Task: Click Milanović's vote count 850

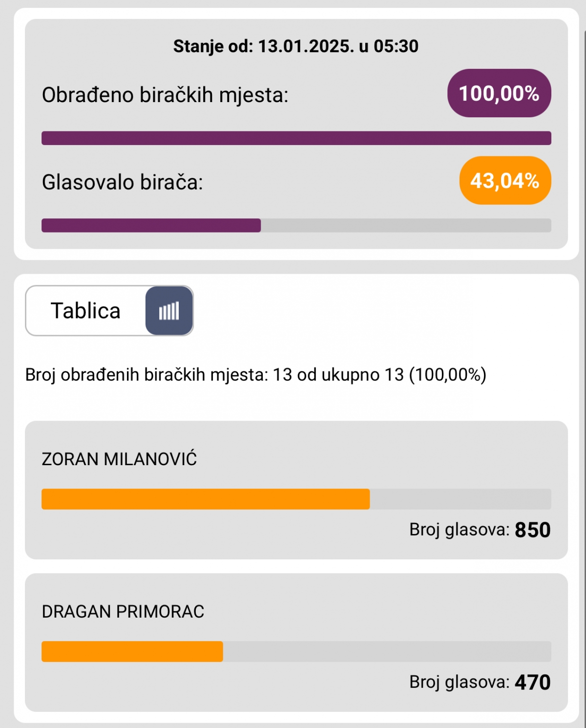Action: click(x=532, y=530)
